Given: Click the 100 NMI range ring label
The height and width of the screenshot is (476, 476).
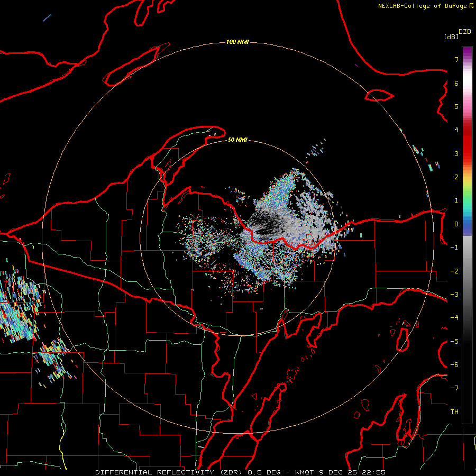Looking at the screenshot, I should (x=237, y=42).
